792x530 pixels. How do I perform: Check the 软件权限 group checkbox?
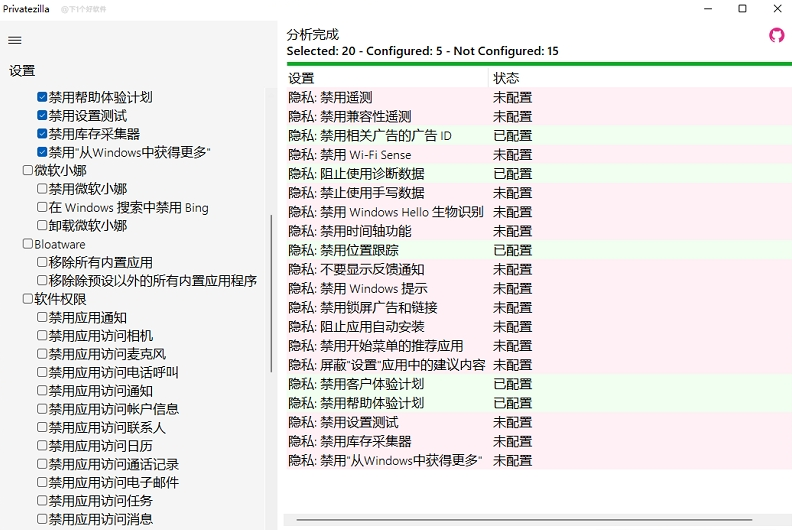pyautogui.click(x=28, y=299)
